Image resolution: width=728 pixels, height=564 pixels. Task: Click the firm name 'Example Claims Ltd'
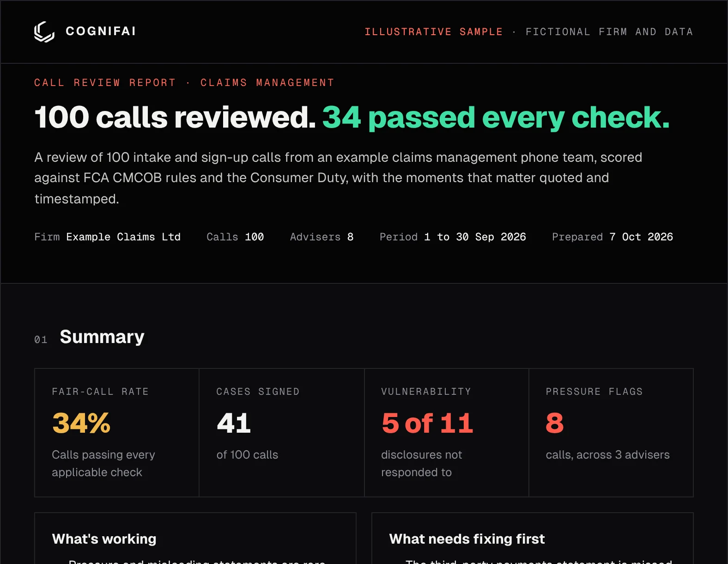coord(123,237)
